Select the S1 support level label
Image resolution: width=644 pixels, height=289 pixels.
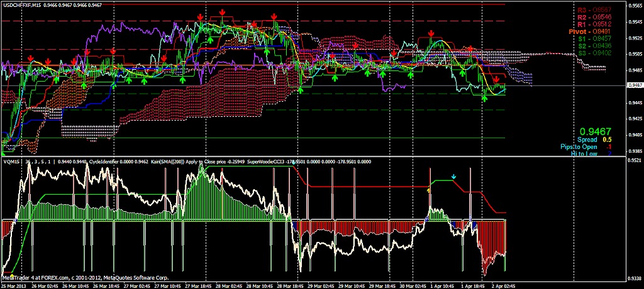(x=594, y=38)
